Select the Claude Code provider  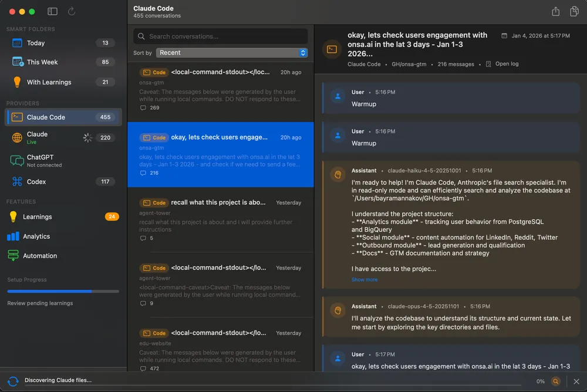point(63,117)
